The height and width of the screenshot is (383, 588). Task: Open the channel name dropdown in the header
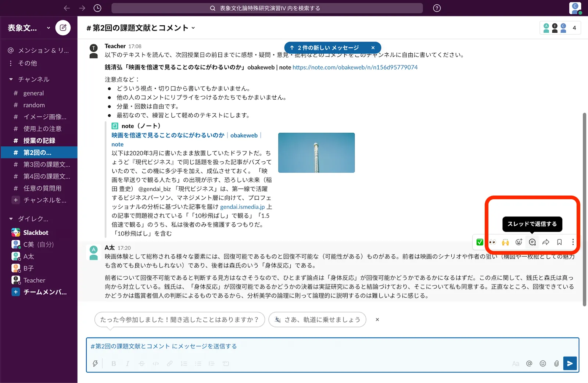pos(193,28)
